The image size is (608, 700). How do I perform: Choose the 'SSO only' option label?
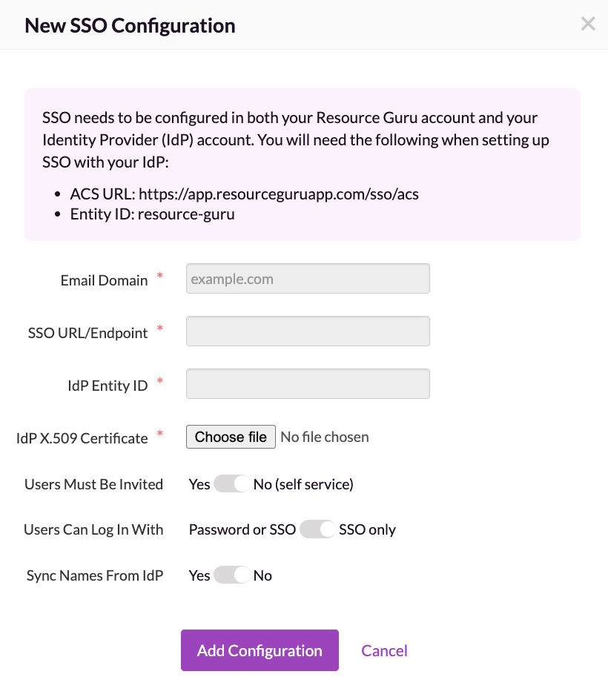click(367, 529)
